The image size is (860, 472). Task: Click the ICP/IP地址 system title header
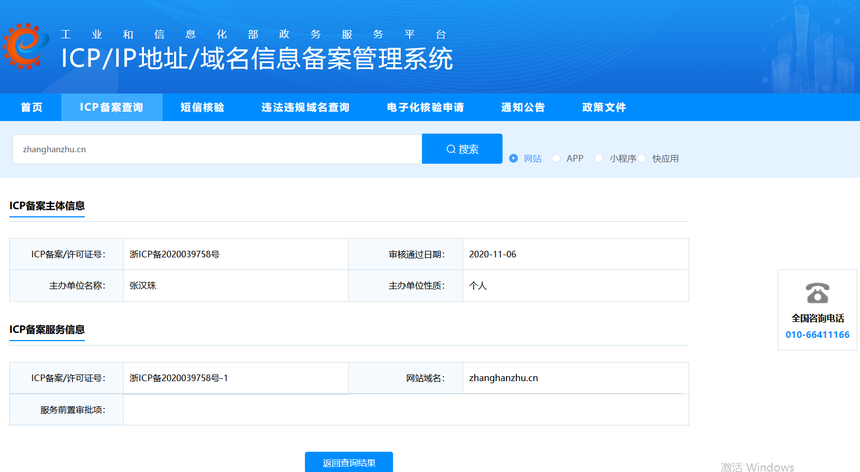pyautogui.click(x=257, y=58)
